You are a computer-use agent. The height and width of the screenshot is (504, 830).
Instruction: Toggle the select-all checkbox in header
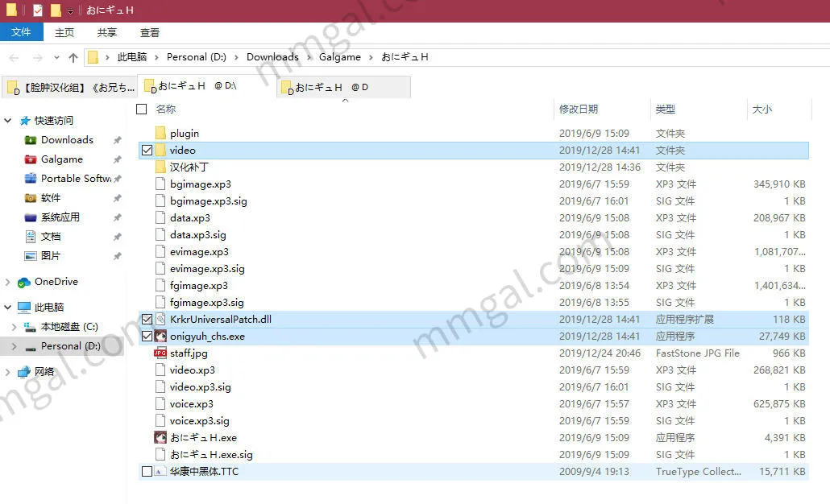[x=142, y=109]
